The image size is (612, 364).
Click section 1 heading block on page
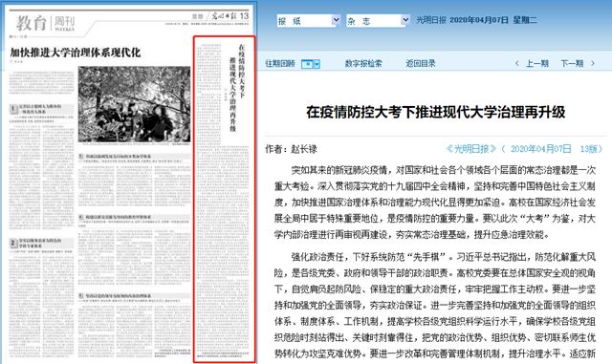tap(41, 109)
